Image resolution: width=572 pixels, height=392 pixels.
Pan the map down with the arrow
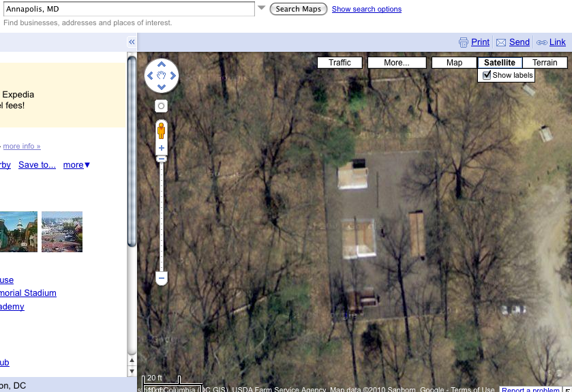(162, 87)
